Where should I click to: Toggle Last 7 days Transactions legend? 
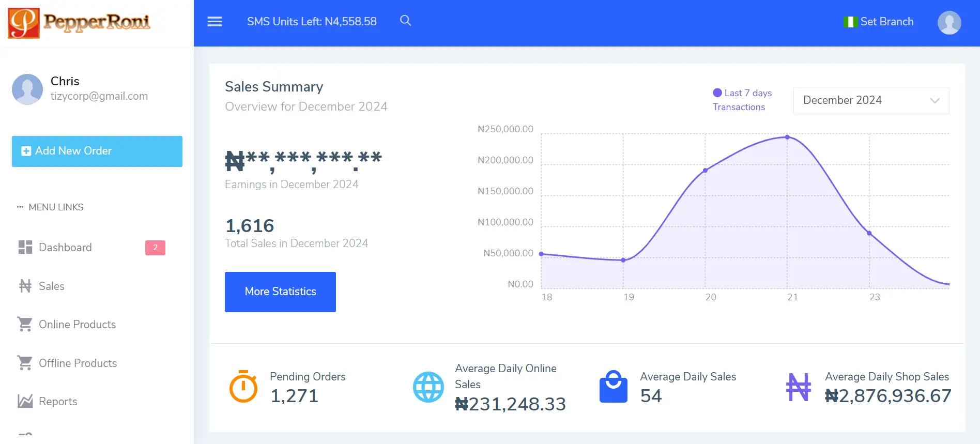tap(742, 99)
